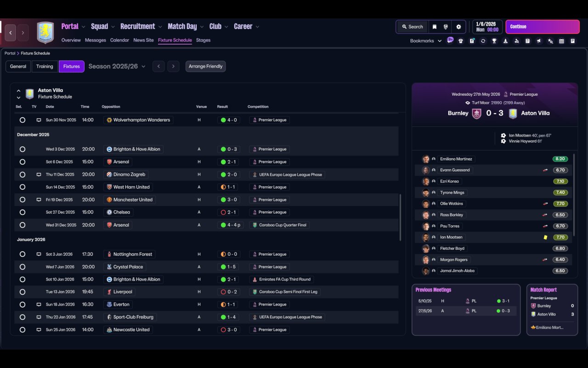Image resolution: width=588 pixels, height=368 pixels.
Task: Go to the next season arrow
Action: [x=173, y=66]
